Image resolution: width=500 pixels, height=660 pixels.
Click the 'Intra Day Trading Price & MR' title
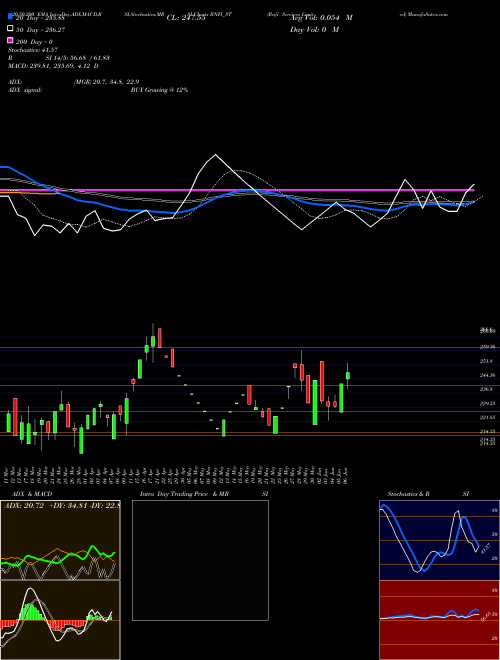(x=184, y=494)
